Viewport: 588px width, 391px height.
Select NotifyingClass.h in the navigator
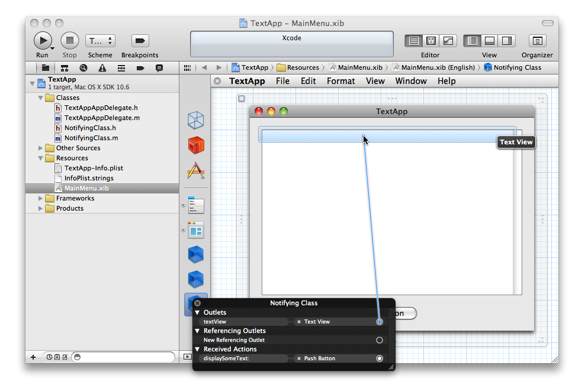[90, 128]
